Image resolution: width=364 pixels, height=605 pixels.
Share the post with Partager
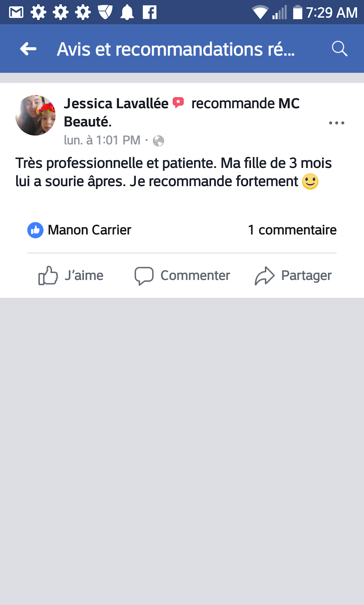293,275
